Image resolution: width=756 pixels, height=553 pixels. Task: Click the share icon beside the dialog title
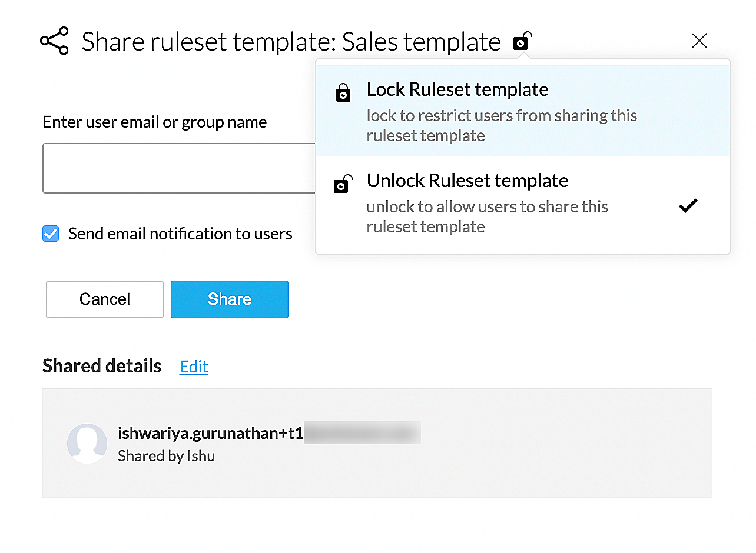pyautogui.click(x=54, y=41)
